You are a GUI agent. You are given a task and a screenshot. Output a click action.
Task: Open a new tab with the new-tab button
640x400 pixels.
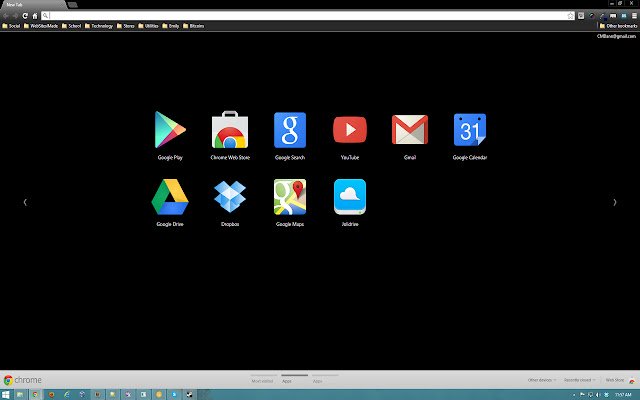click(x=72, y=4)
